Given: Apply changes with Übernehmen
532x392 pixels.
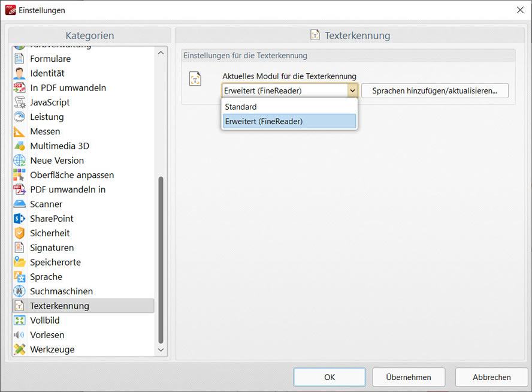Looking at the screenshot, I should pyautogui.click(x=409, y=377).
